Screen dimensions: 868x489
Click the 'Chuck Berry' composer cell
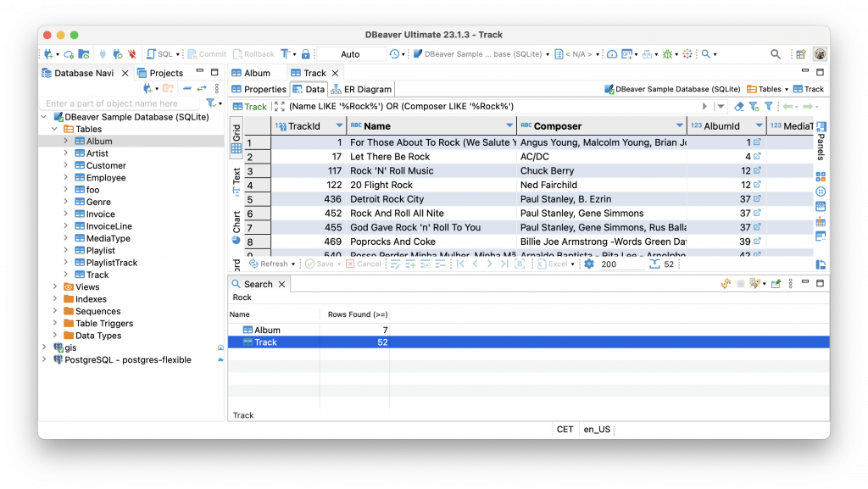click(602, 171)
